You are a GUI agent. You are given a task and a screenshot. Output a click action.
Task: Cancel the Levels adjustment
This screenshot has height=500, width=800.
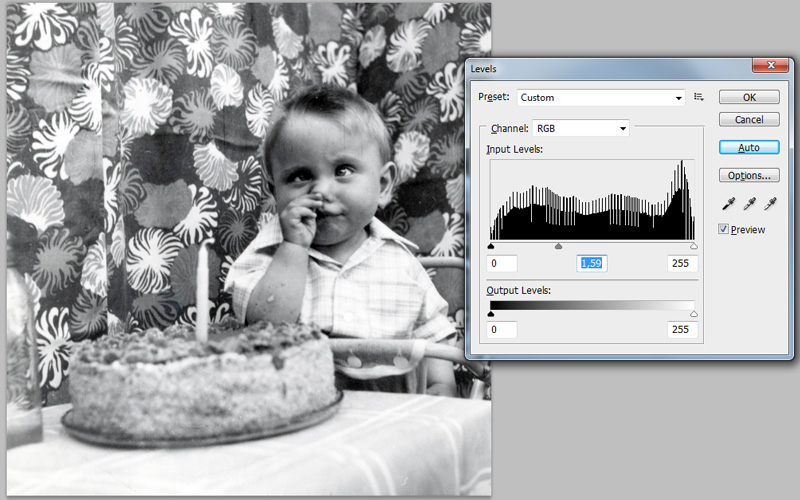[749, 119]
